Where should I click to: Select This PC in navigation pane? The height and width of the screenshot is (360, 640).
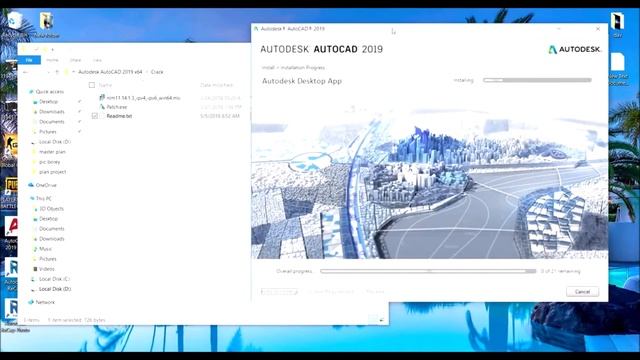coord(44,198)
